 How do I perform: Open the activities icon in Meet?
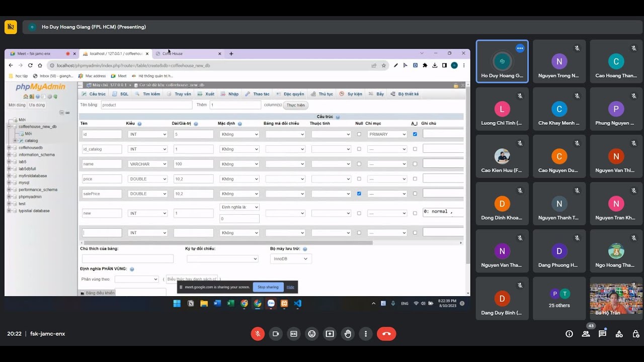(x=619, y=334)
